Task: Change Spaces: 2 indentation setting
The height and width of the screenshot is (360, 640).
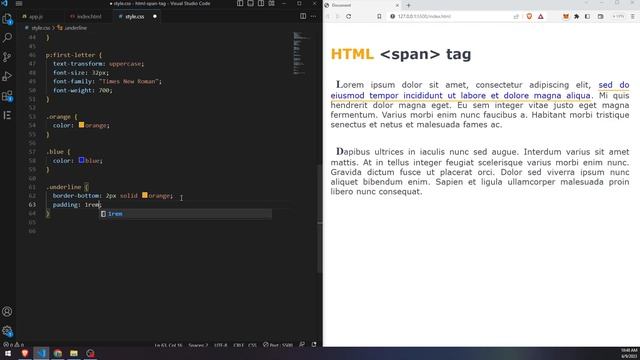Action: click(198, 345)
